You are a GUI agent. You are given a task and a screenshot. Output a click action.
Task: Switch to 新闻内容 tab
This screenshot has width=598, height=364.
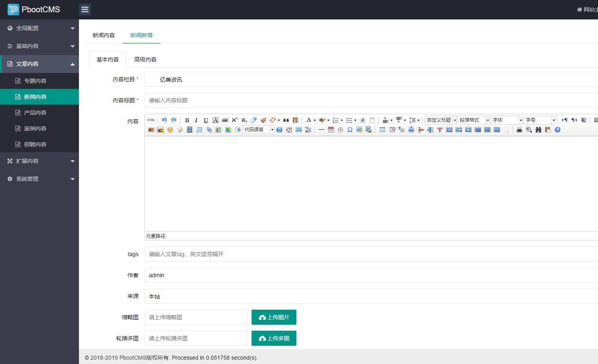(x=104, y=35)
